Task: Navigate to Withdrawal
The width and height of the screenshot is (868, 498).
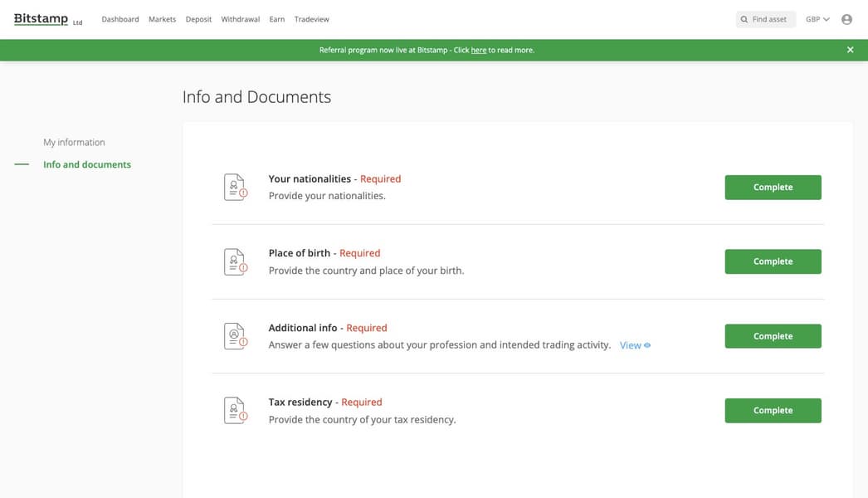Action: click(x=241, y=19)
